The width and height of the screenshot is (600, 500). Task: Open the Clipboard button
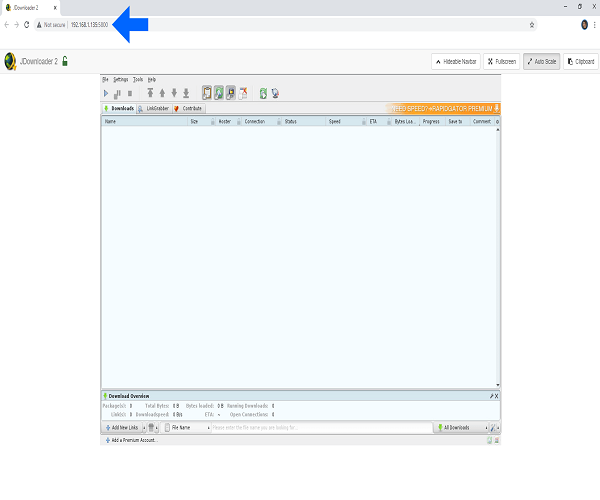click(x=580, y=62)
